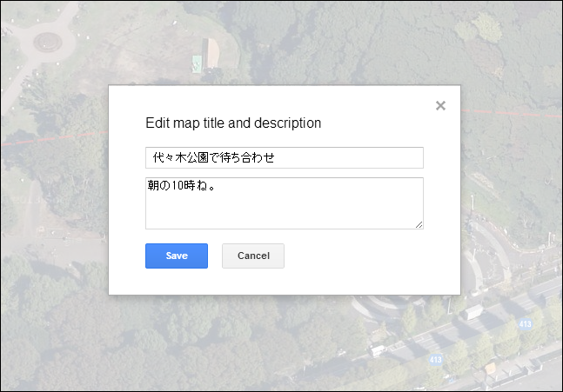This screenshot has width=563, height=392.
Task: Click the 413 route shield right of the box truck
Action: click(525, 323)
